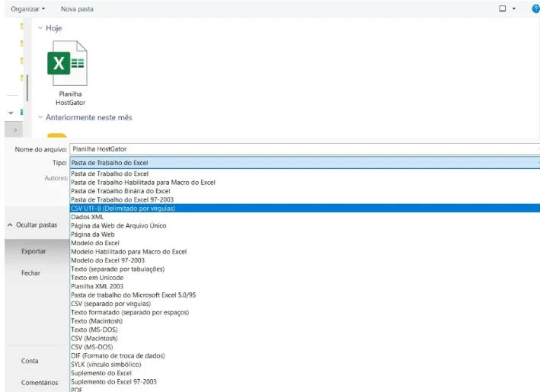Choose Suplemento do Excel 97-2003
Image resolution: width=540 pixels, height=392 pixels.
click(x=113, y=381)
